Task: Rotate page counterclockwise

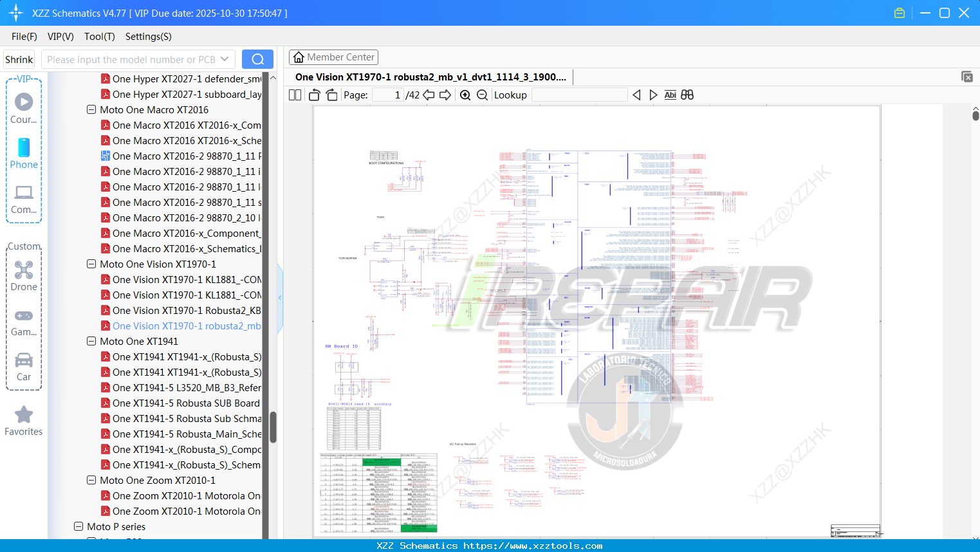Action: click(x=315, y=95)
